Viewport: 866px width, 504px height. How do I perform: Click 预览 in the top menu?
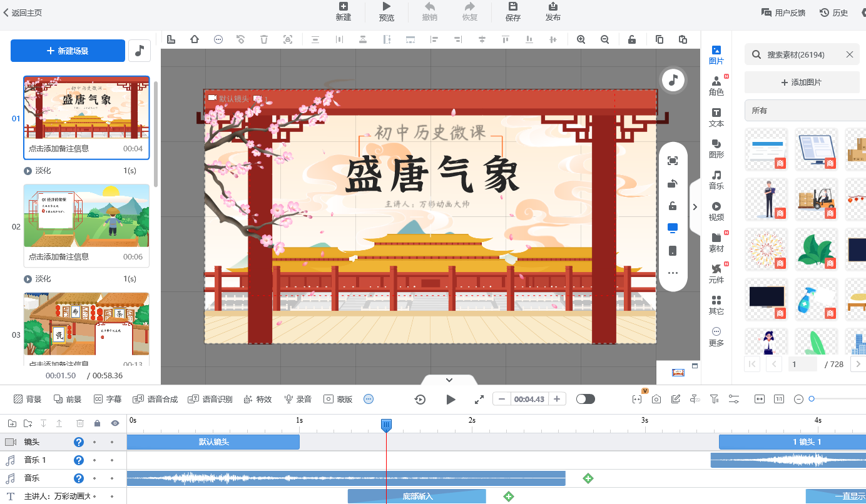pyautogui.click(x=387, y=11)
